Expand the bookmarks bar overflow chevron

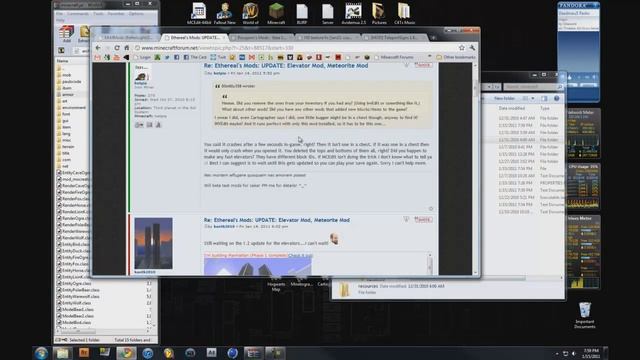[429, 57]
